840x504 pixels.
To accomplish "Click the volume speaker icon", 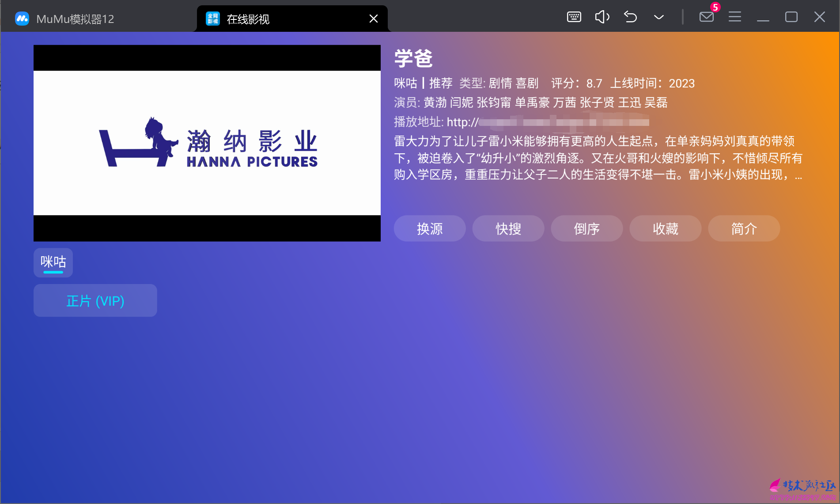I will (602, 17).
